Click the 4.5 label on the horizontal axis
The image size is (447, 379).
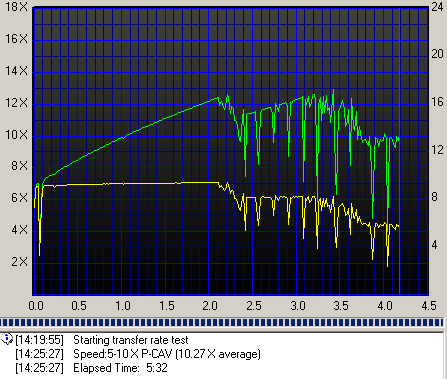pos(428,306)
